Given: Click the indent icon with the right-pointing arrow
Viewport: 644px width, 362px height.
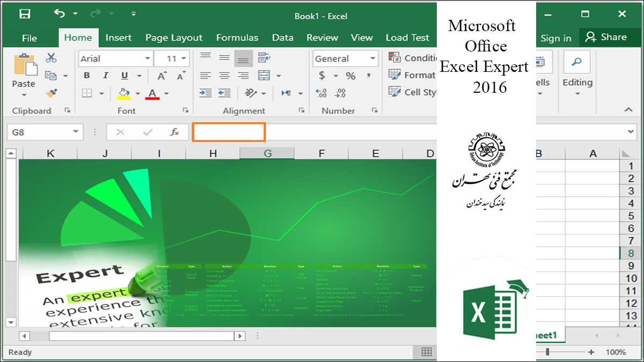Looking at the screenshot, I should 205,93.
